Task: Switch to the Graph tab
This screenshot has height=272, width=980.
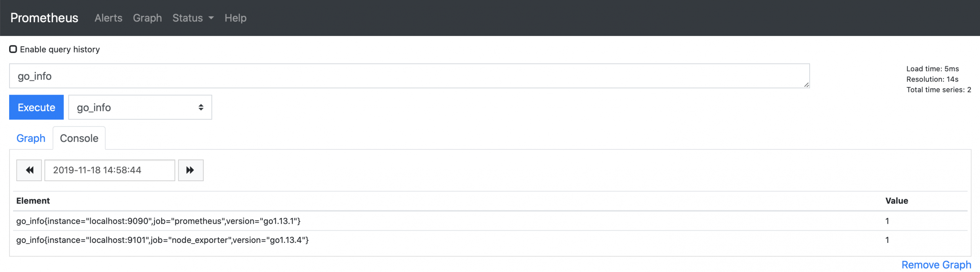Action: coord(31,138)
